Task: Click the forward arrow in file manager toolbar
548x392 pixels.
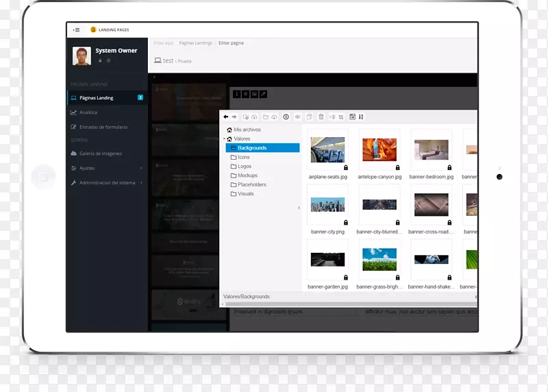Action: (234, 117)
